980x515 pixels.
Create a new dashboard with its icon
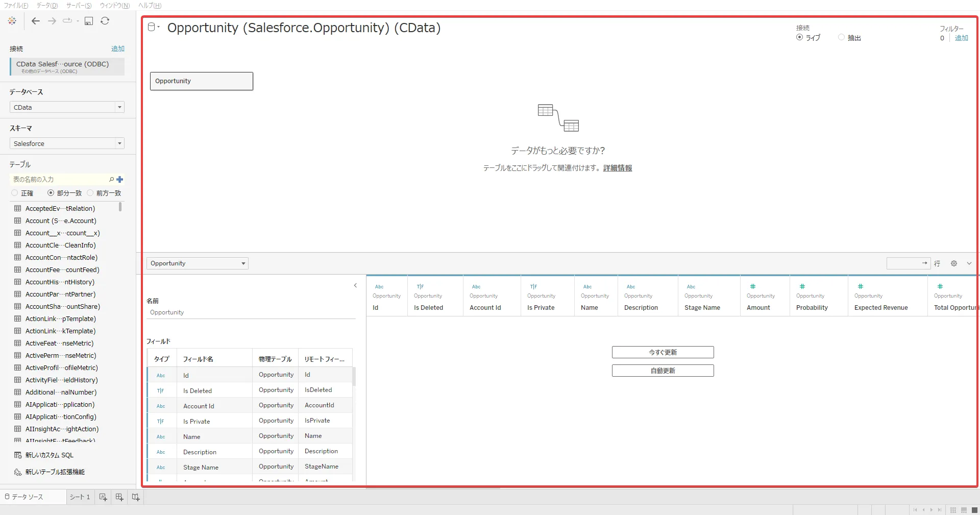coord(119,497)
